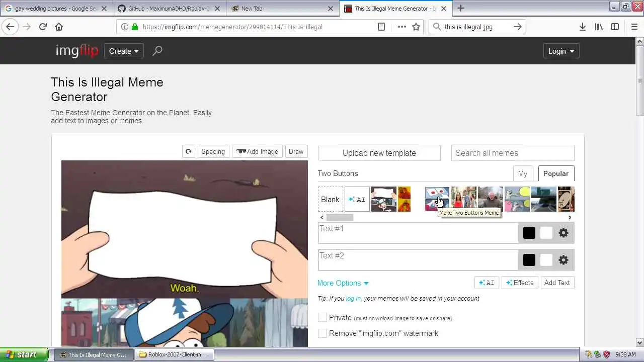
Task: Open the Downloads arrow icon
Action: pos(583,27)
